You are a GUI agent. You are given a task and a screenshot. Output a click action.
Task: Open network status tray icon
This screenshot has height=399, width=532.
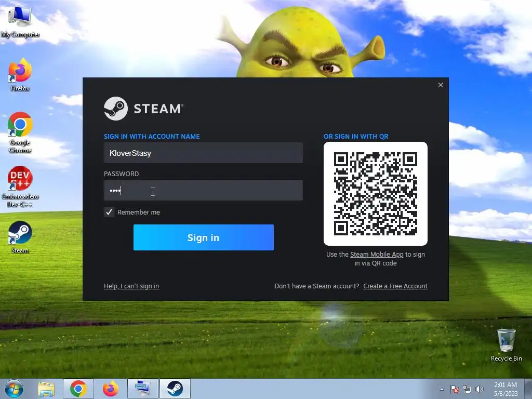[467, 389]
